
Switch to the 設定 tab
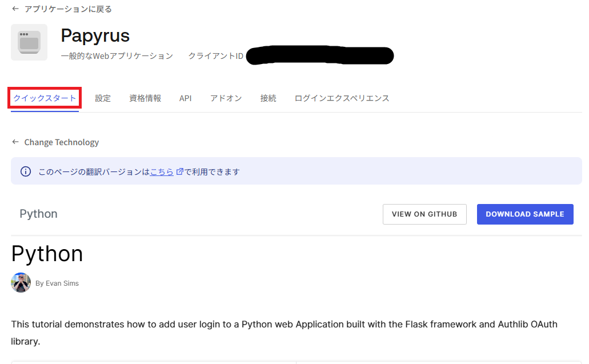click(x=103, y=98)
